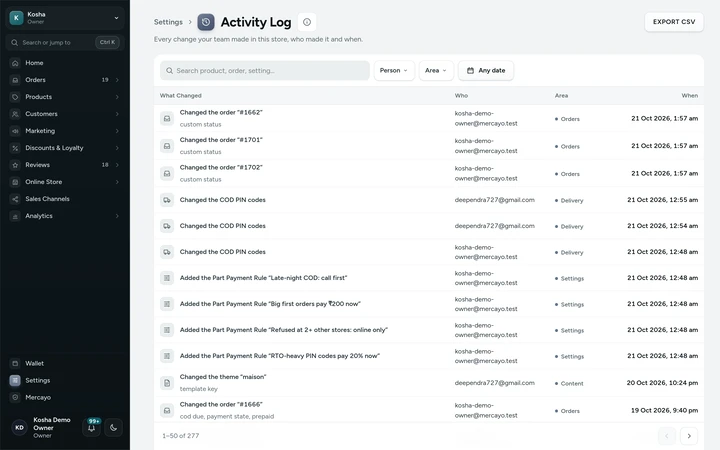The width and height of the screenshot is (720, 450).
Task: Click the Reviews star icon in sidebar
Action: 15,165
